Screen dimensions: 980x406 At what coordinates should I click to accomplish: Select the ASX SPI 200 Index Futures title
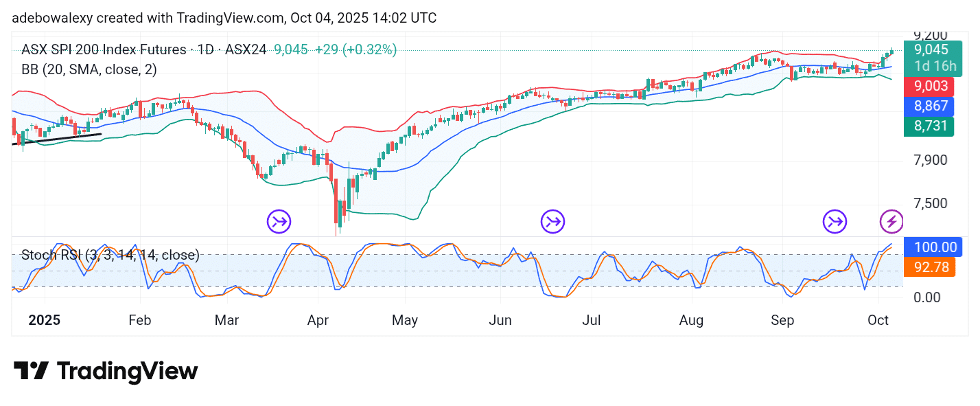[x=103, y=49]
